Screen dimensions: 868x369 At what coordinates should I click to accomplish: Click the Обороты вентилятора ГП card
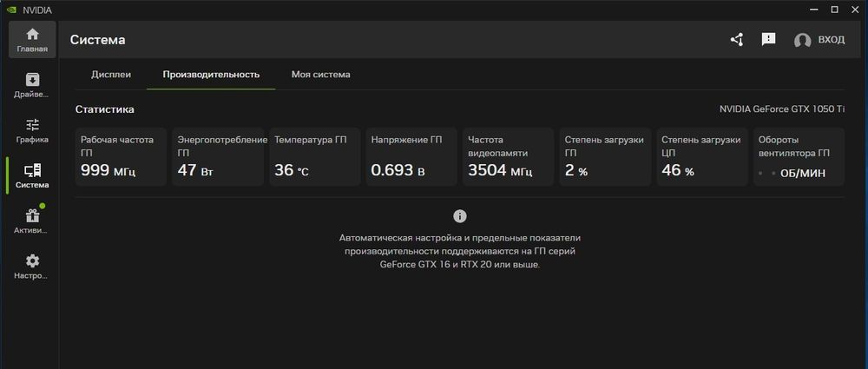pos(799,157)
